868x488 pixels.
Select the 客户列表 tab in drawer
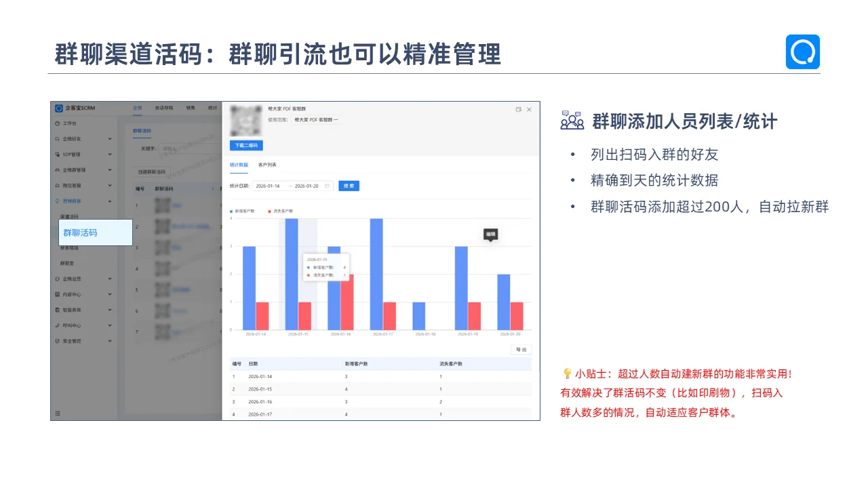coord(267,165)
